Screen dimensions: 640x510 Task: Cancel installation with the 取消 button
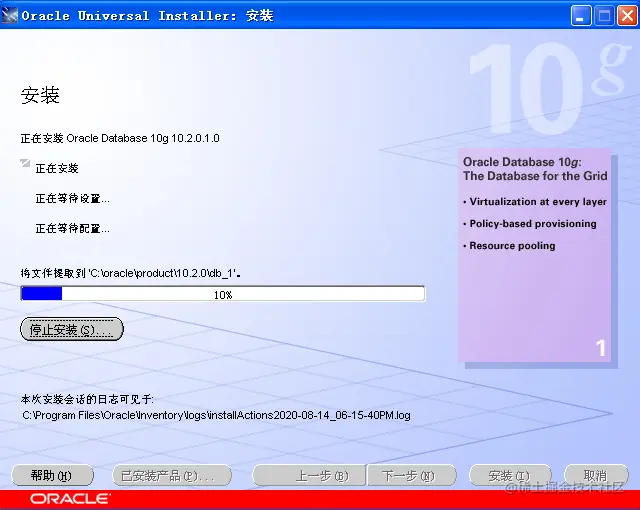tap(596, 476)
